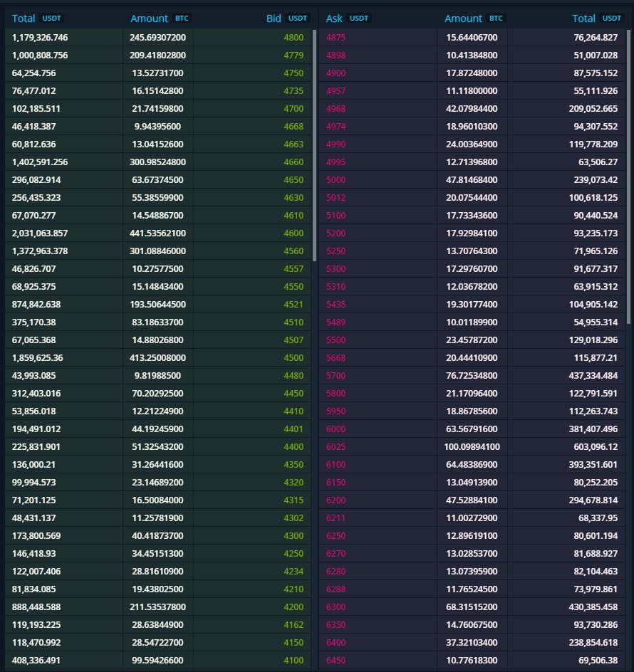Click ask total 63,506.27
634x672 pixels.
(598, 162)
